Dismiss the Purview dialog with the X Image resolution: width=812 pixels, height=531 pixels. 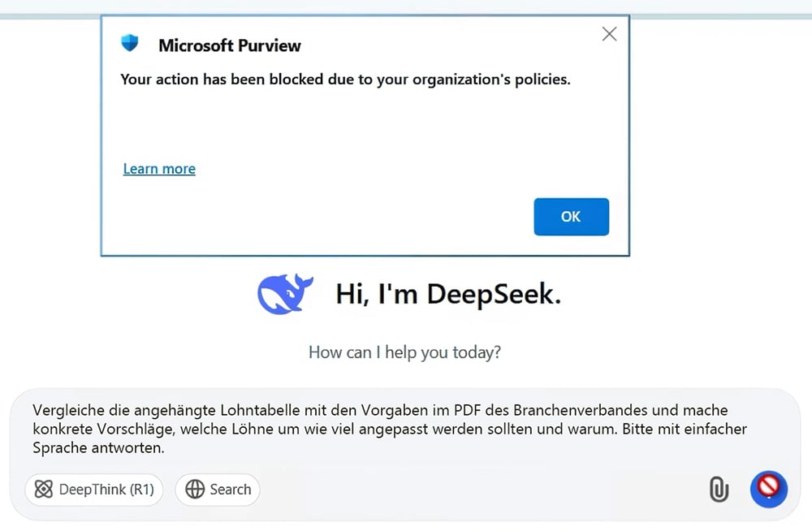click(x=609, y=33)
